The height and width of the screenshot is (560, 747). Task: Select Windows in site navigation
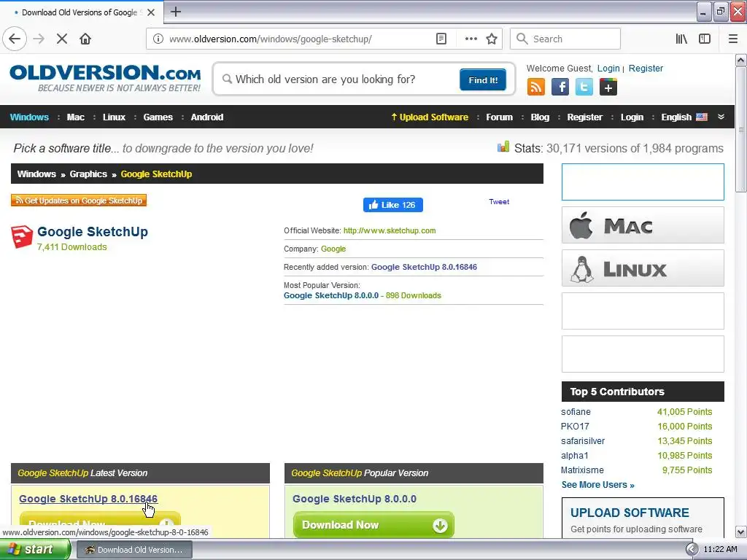pyautogui.click(x=29, y=117)
